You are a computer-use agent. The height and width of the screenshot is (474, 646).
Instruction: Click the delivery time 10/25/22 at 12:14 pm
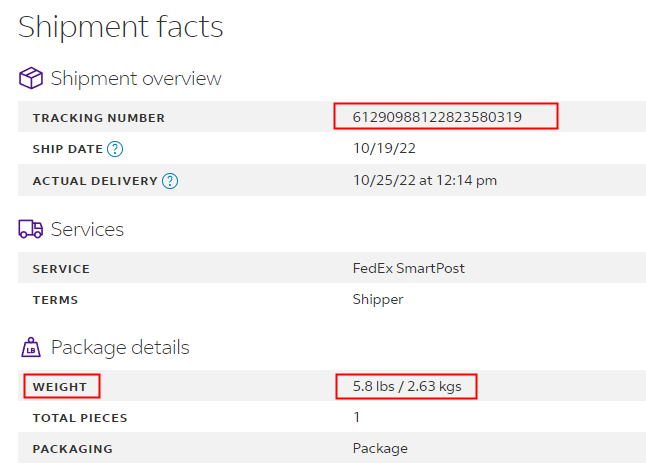click(x=424, y=180)
